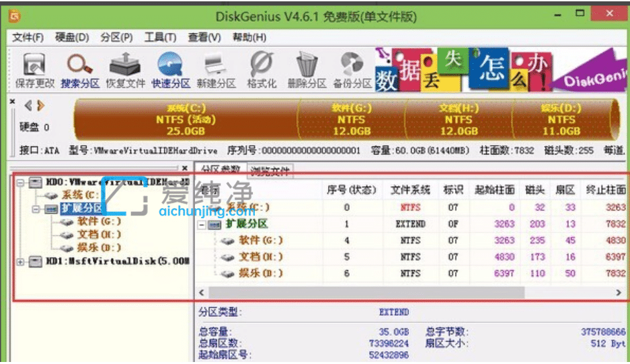The height and width of the screenshot is (364, 630).
Task: Click the 文档(H:) row in partition table
Action: pyautogui.click(x=412, y=257)
